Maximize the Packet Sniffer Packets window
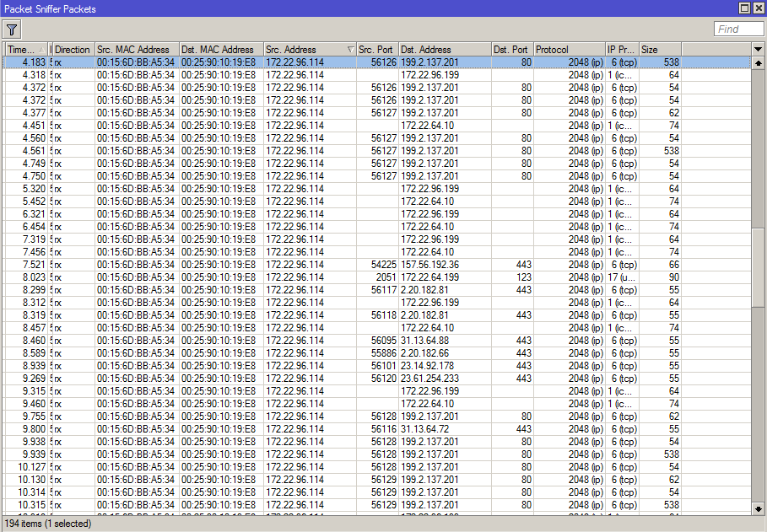767x532 pixels. pyautogui.click(x=744, y=8)
